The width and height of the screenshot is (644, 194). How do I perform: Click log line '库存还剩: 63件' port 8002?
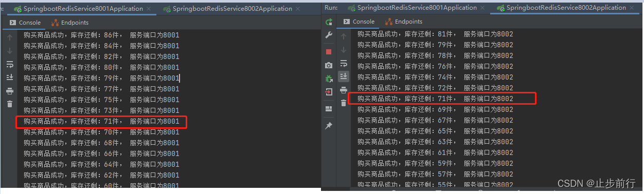tap(435, 142)
